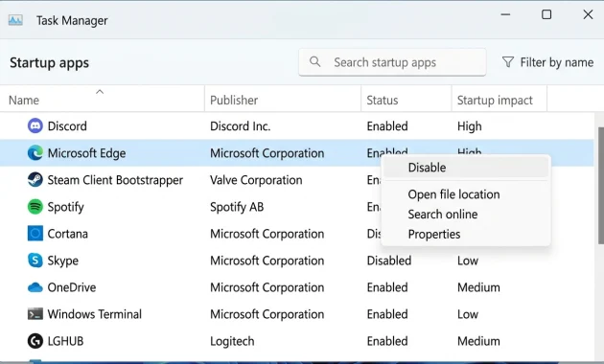Maximize the Task Manager window
This screenshot has width=604, height=364.
[x=546, y=14]
